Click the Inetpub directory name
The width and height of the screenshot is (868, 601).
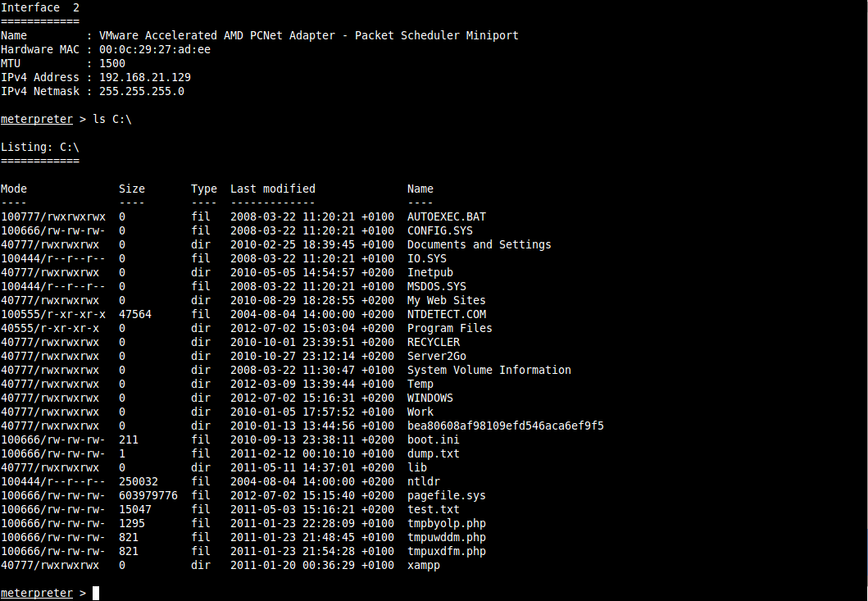(429, 273)
